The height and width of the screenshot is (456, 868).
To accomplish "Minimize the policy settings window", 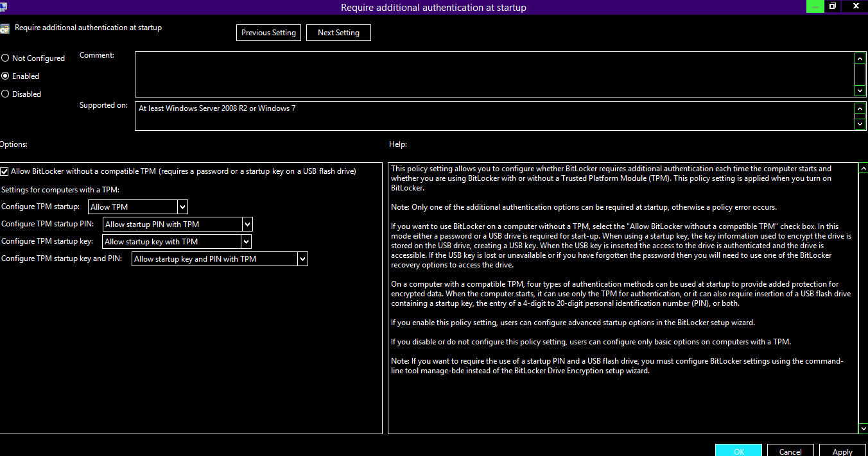I will pos(815,6).
